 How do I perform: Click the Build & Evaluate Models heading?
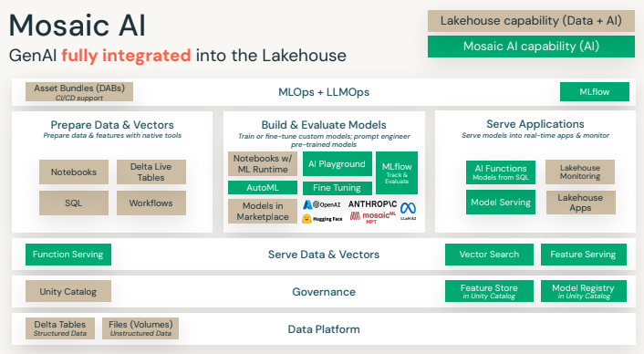[x=324, y=125]
